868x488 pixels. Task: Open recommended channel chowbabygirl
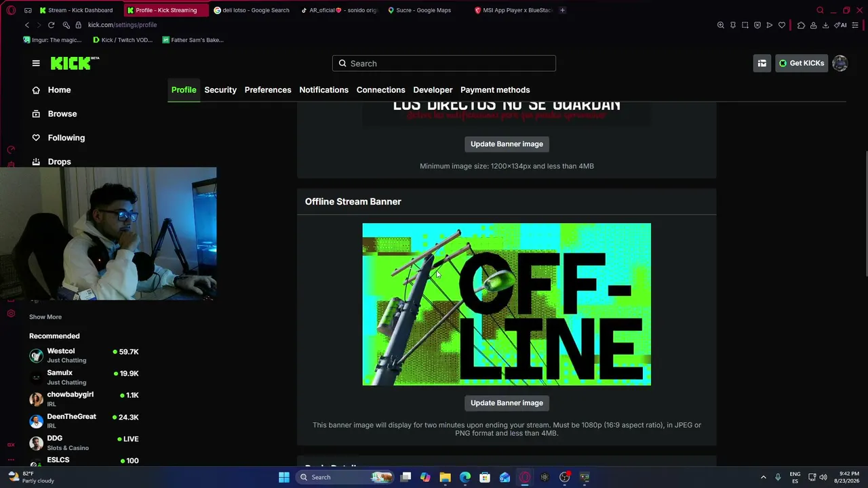[x=84, y=399]
